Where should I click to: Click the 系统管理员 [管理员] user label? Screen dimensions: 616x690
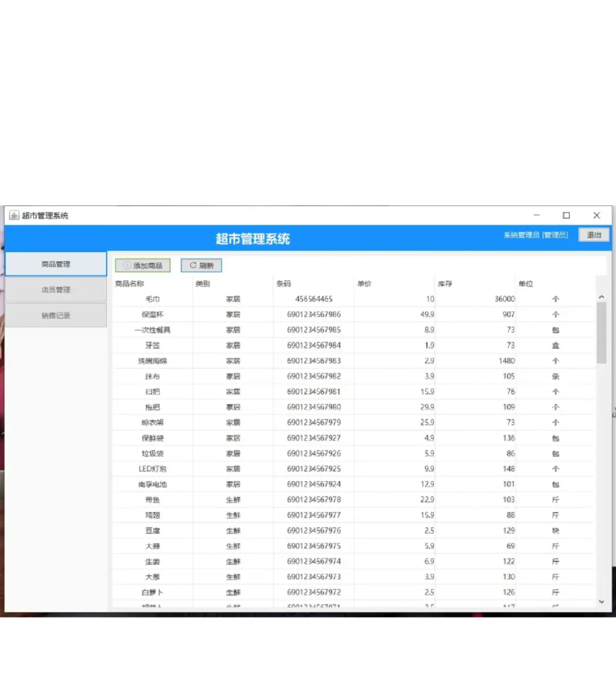[x=536, y=235]
